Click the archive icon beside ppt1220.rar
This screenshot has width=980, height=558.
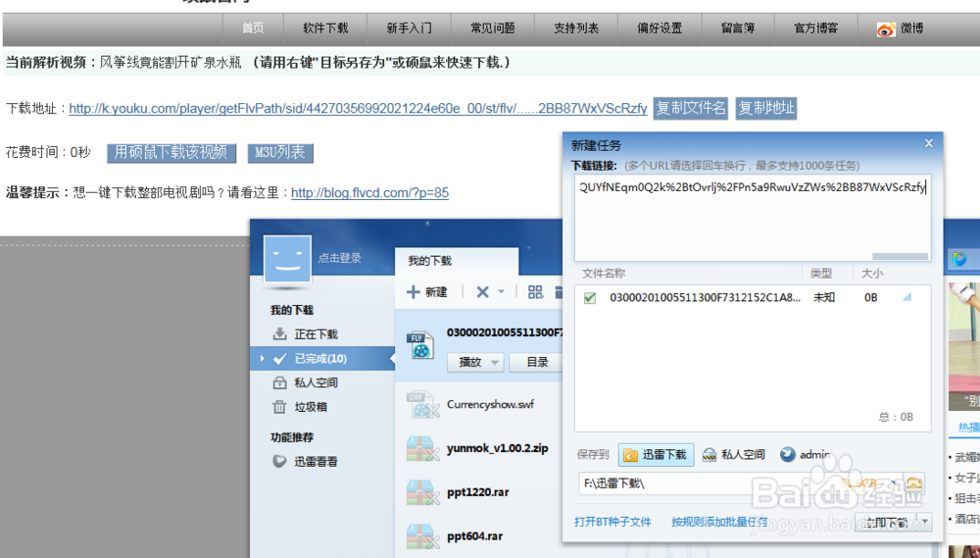420,492
